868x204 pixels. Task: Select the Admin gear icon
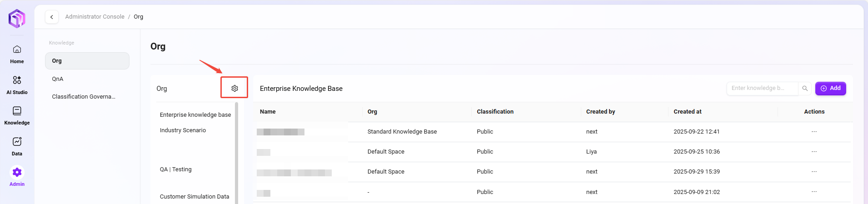click(17, 173)
